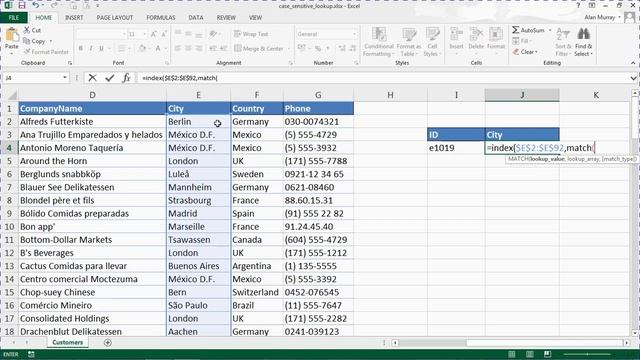
Task: Click inside the formula bar text
Action: (x=180, y=78)
